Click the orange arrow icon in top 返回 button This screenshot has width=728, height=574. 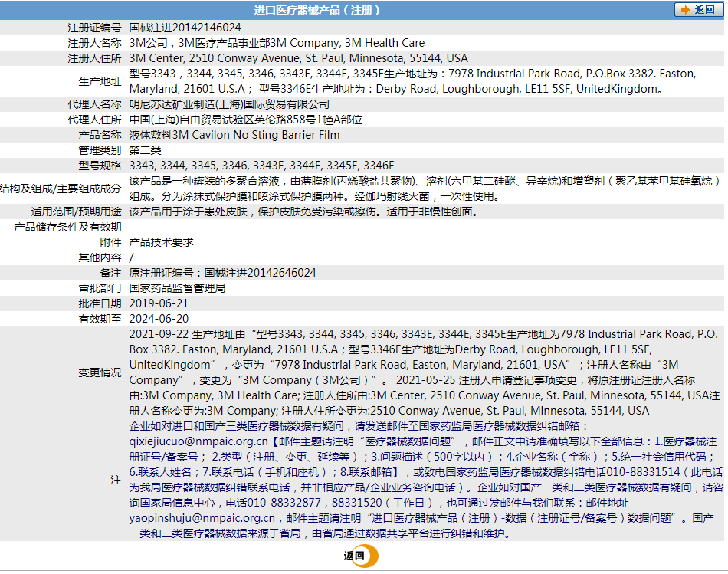click(x=685, y=10)
